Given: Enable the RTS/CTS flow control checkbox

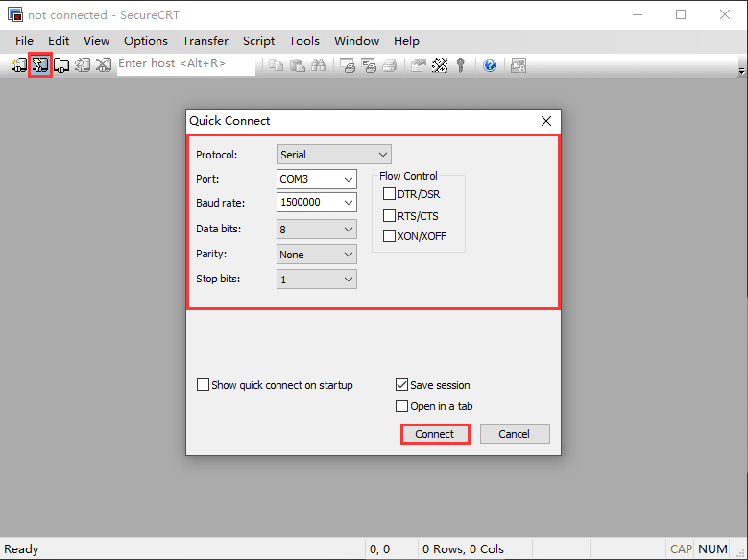Looking at the screenshot, I should (390, 216).
